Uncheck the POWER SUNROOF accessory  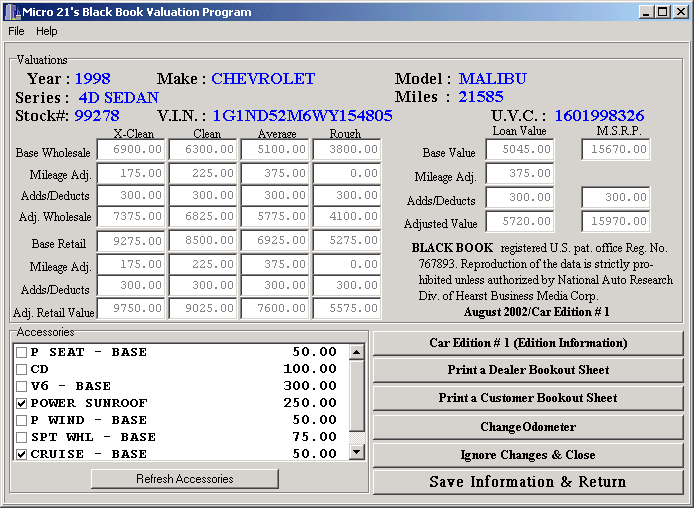pyautogui.click(x=21, y=403)
